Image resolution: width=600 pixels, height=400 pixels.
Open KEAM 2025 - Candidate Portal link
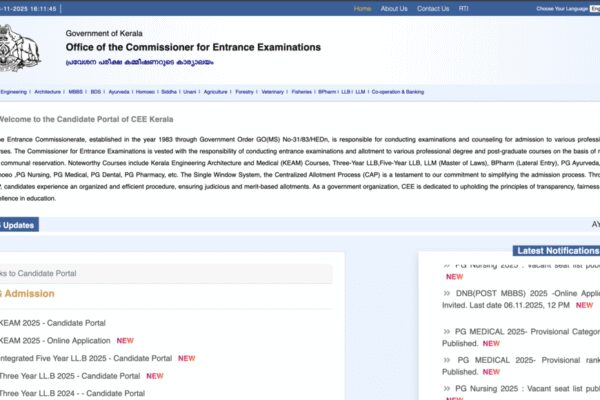[52, 323]
